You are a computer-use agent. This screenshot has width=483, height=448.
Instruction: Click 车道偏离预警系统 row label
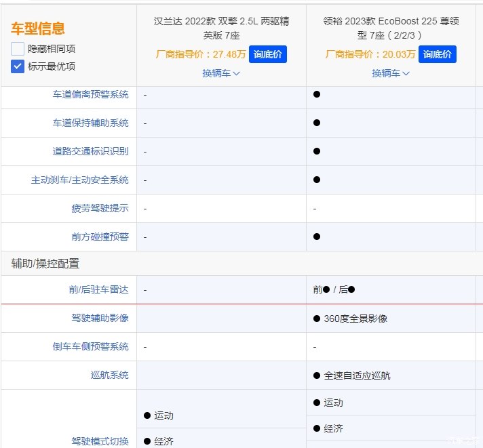90,94
